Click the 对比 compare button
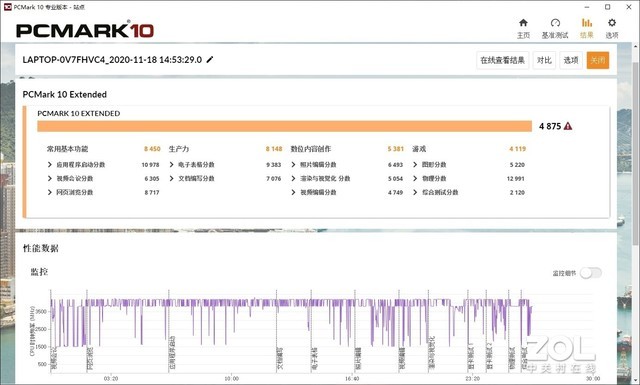Viewport: 640px width, 385px height. pyautogui.click(x=544, y=60)
